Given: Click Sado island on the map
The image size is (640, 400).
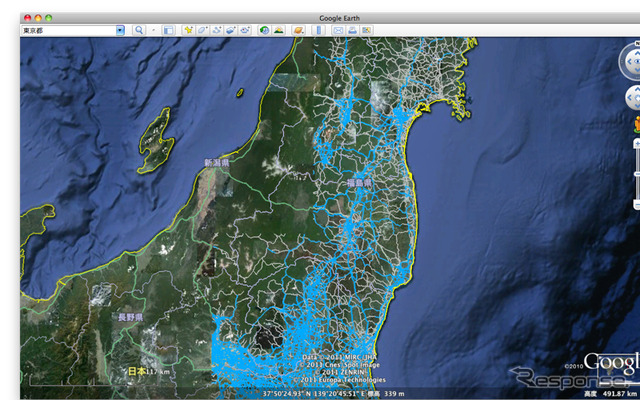Looking at the screenshot, I should click(x=156, y=140).
